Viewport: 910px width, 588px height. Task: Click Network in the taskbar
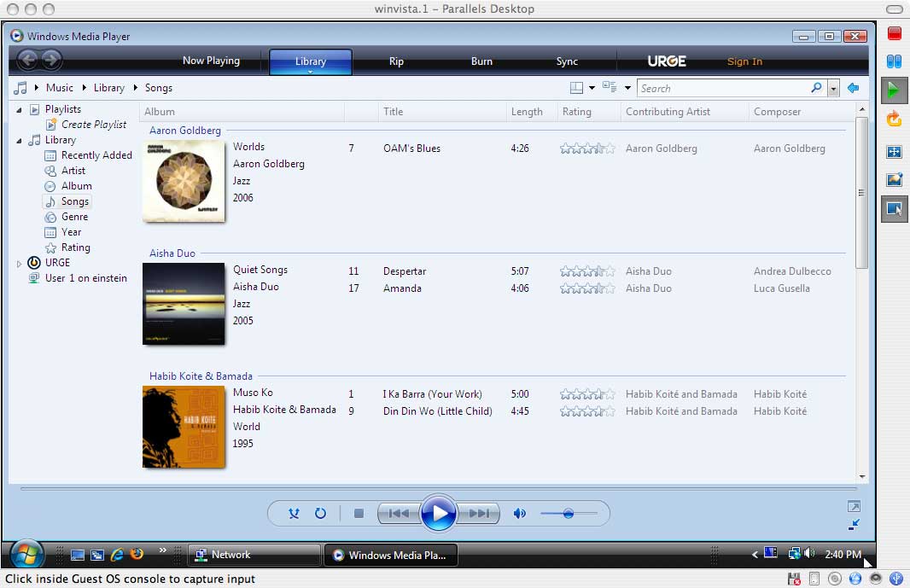(x=254, y=555)
